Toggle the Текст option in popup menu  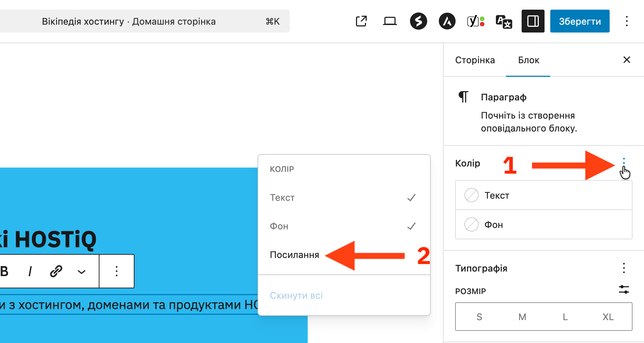(x=344, y=198)
